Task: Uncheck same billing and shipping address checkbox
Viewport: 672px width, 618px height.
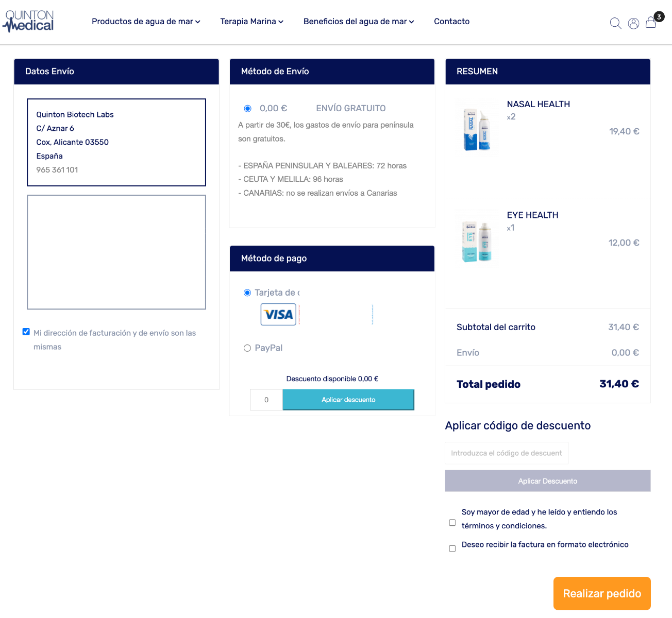Action: (x=26, y=332)
